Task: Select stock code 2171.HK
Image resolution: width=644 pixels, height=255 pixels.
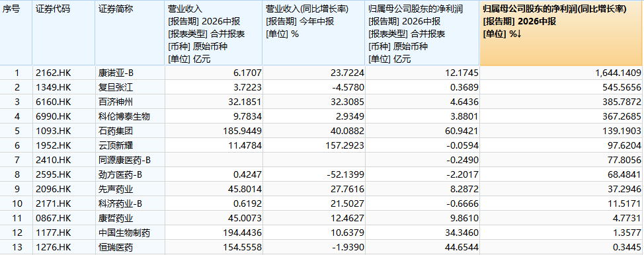Action: click(x=54, y=203)
